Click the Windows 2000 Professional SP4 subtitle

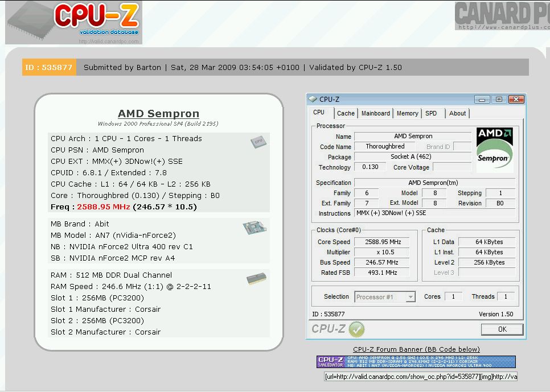[x=158, y=124]
